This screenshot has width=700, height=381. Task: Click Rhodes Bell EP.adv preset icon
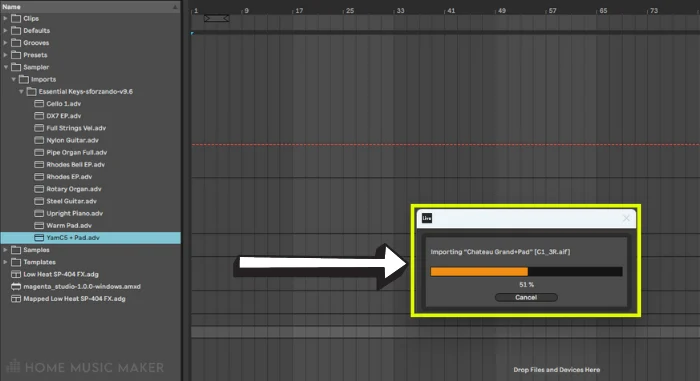(x=39, y=164)
